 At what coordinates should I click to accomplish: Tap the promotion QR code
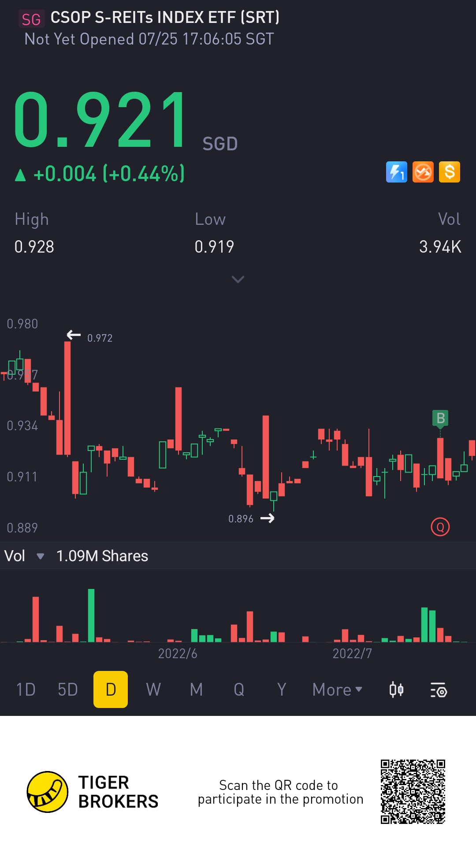[413, 792]
